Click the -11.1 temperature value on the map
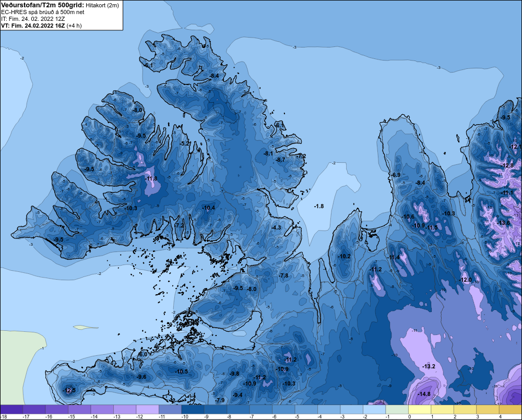 (507, 193)
